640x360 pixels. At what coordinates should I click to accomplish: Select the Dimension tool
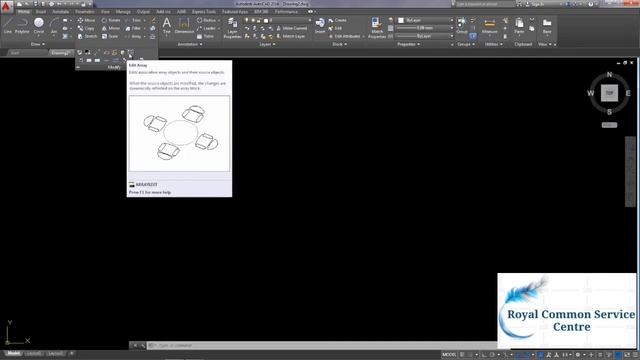coord(184,25)
